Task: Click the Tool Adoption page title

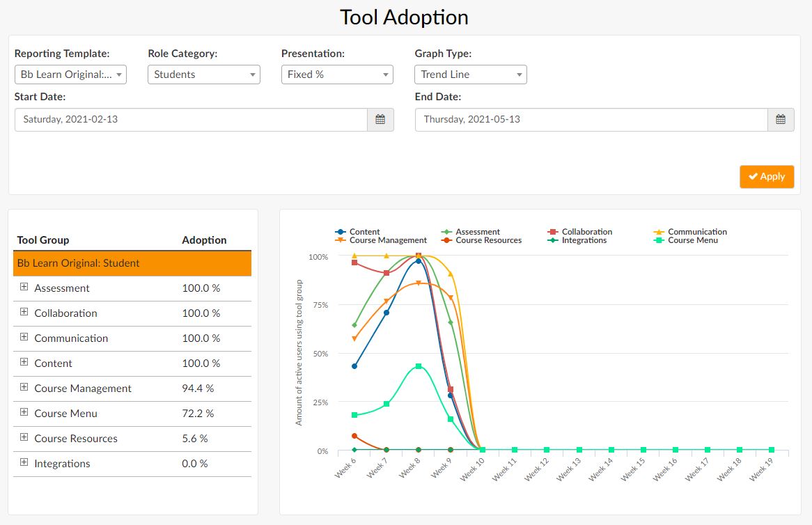Action: [x=404, y=17]
